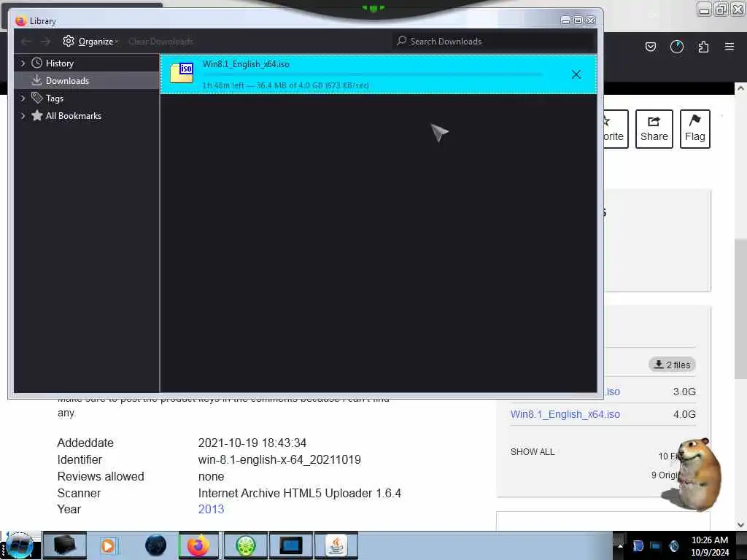The image size is (747, 560).
Task: Open the media player icon in taskbar
Action: (108, 545)
